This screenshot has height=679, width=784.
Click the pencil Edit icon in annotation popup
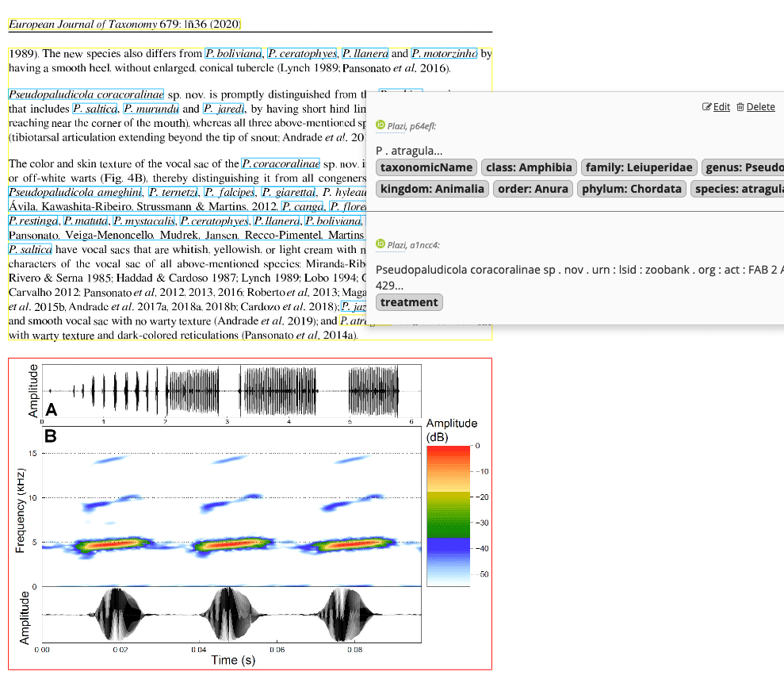[707, 107]
